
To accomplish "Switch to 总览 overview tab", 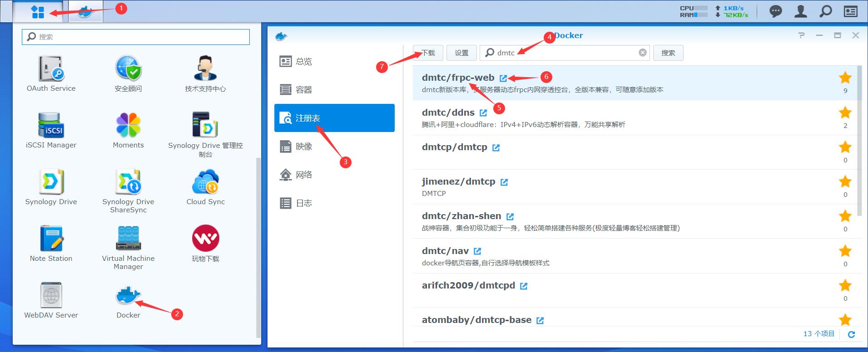I will [334, 61].
